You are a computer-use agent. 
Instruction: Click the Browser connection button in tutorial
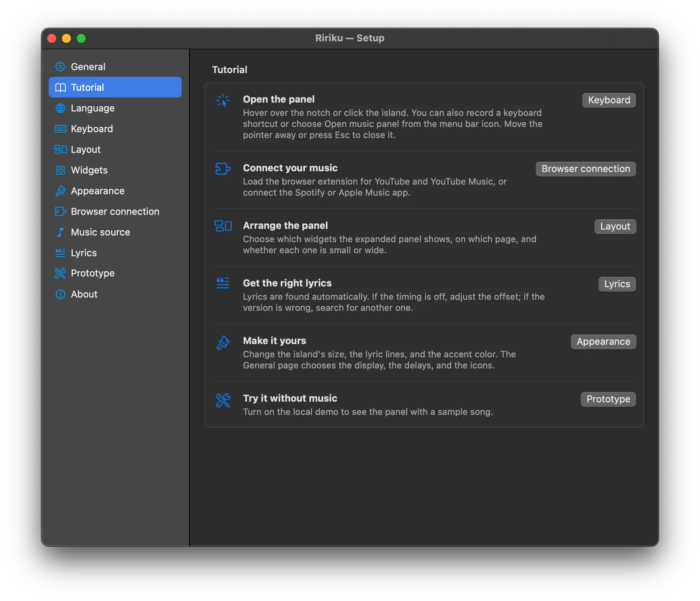586,169
